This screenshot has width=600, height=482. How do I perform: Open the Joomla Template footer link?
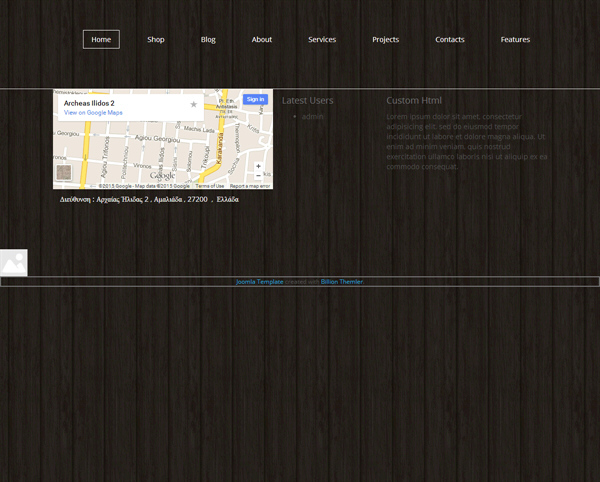(259, 282)
